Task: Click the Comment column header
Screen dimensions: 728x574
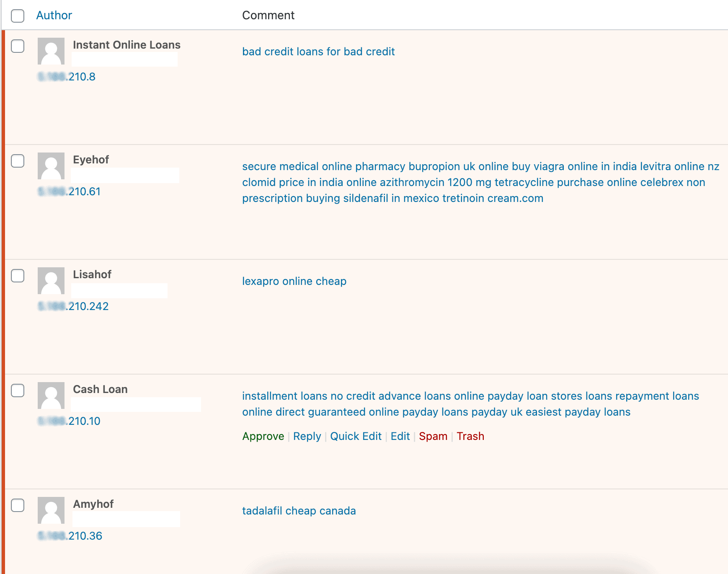Action: 268,16
